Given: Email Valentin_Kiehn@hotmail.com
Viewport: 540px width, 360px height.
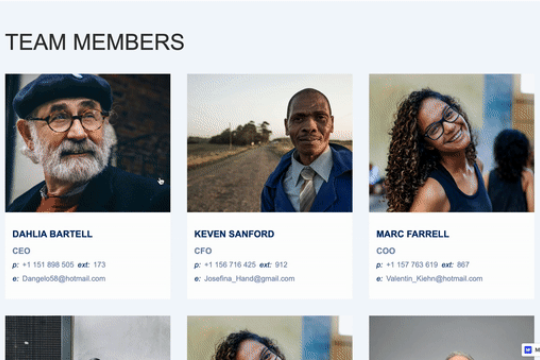Looking at the screenshot, I should pos(434,279).
